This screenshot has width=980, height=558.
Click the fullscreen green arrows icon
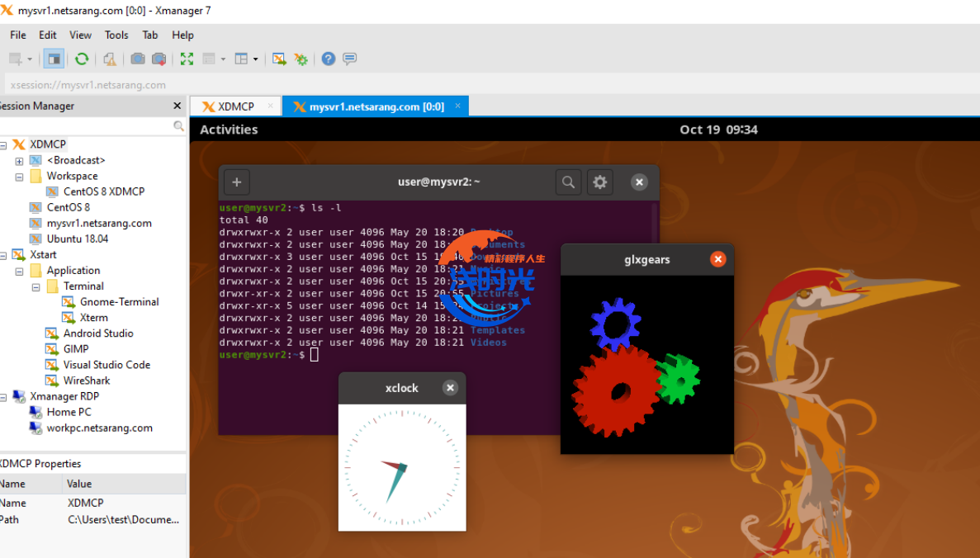[x=187, y=59]
